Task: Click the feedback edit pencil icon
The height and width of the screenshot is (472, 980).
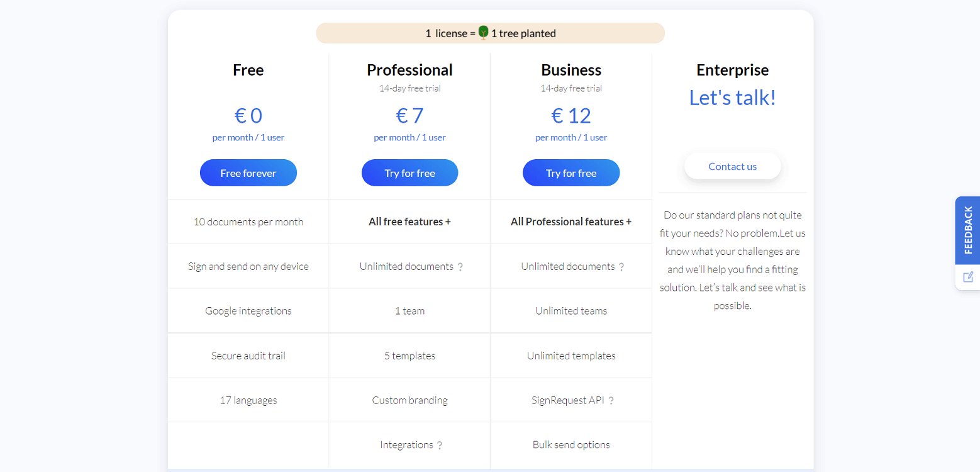Action: [x=968, y=277]
